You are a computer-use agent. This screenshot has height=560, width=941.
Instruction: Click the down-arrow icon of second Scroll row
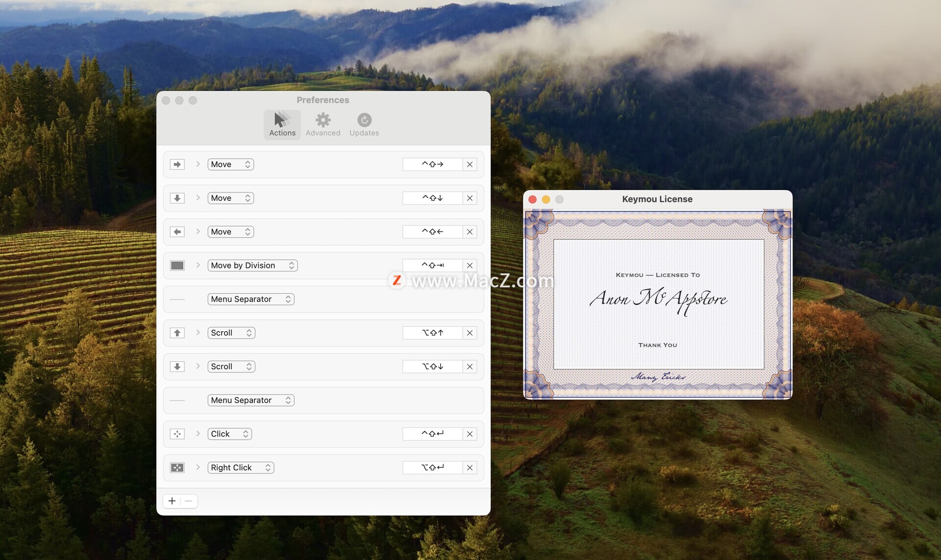[177, 366]
